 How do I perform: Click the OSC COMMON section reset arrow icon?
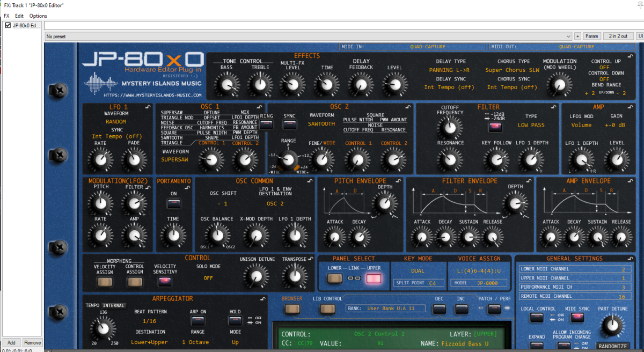[x=311, y=181]
